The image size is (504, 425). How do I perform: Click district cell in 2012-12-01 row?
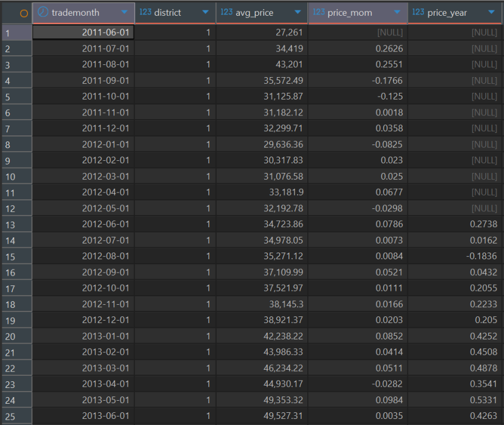175,320
